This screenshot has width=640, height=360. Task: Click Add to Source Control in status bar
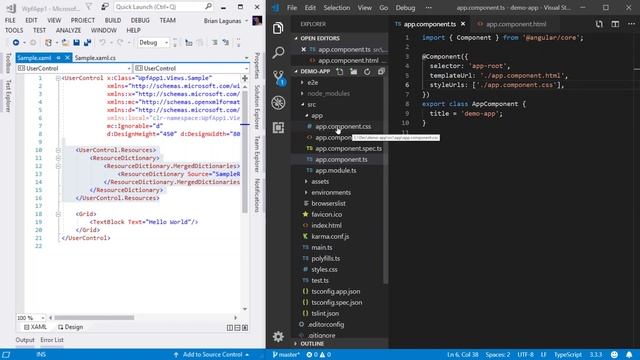click(211, 354)
